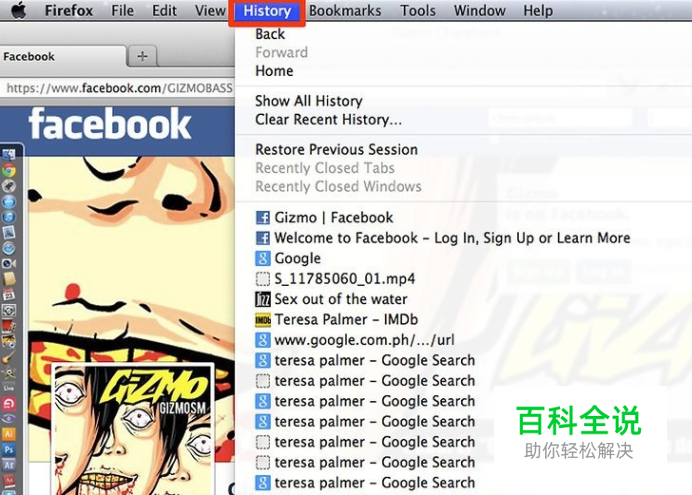Viewport: 692px width, 495px height.
Task: Close the highlighted History menu
Action: (x=267, y=11)
